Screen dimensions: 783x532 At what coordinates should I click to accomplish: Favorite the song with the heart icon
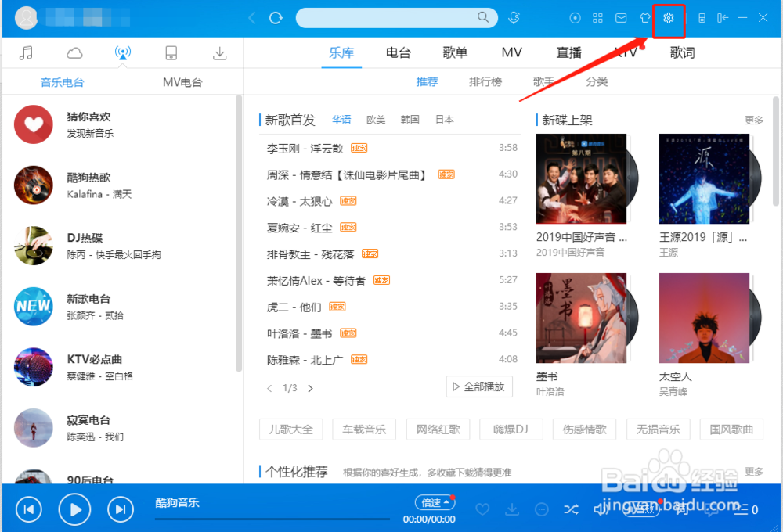tap(482, 509)
